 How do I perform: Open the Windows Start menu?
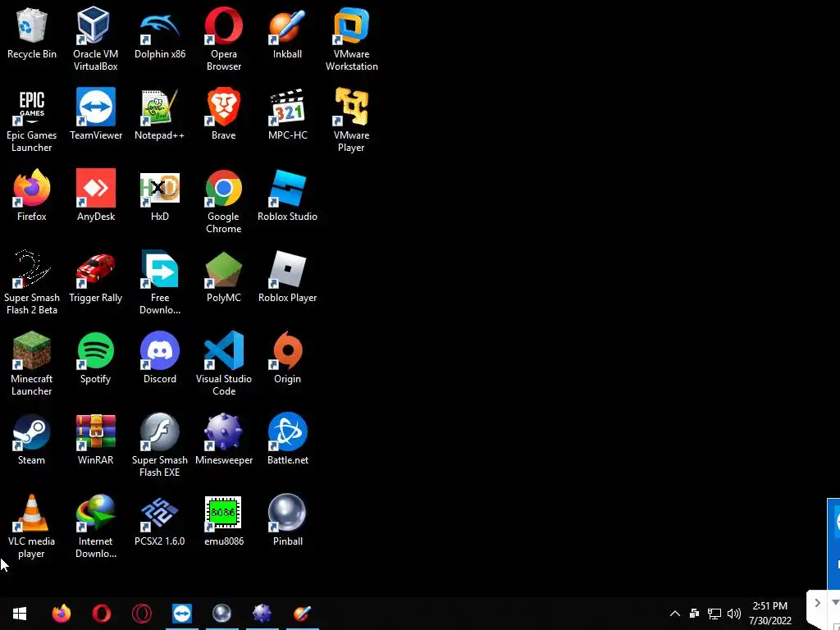click(20, 614)
